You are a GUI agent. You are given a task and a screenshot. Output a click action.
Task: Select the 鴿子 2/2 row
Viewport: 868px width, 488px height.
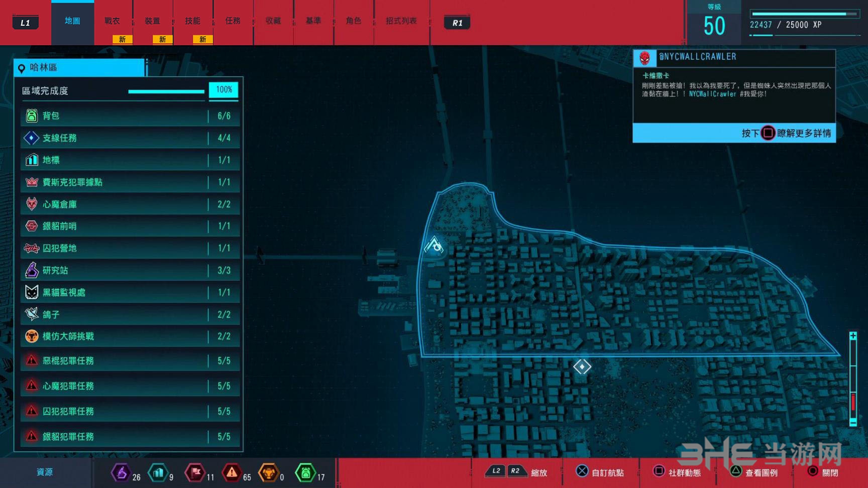tap(130, 314)
